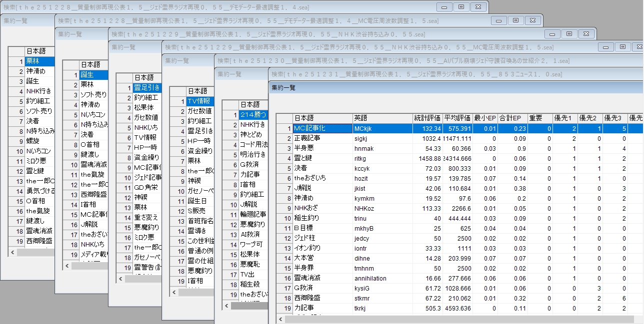Maximize the window titled ending NHK渋谷持ち込み0,55.sea
The width and height of the screenshot is (644, 324).
click(x=569, y=34)
